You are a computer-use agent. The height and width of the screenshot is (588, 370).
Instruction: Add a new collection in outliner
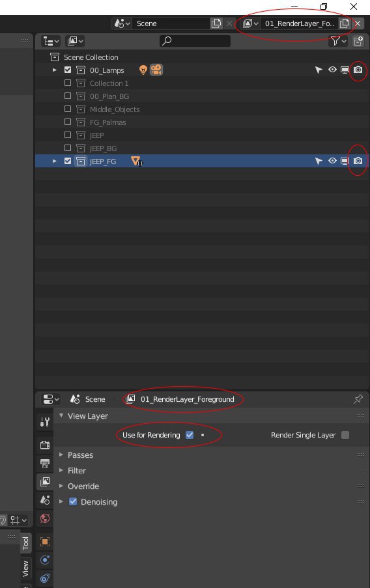coord(358,41)
